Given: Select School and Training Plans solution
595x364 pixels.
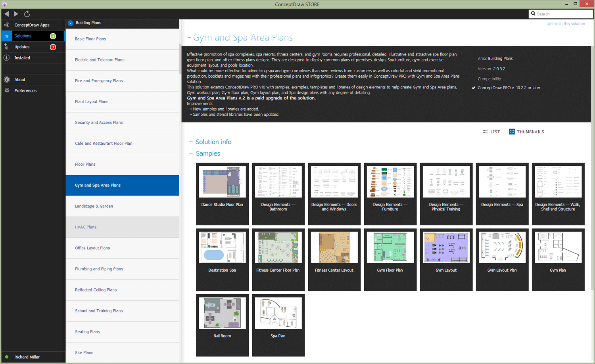Looking at the screenshot, I should click(x=122, y=311).
